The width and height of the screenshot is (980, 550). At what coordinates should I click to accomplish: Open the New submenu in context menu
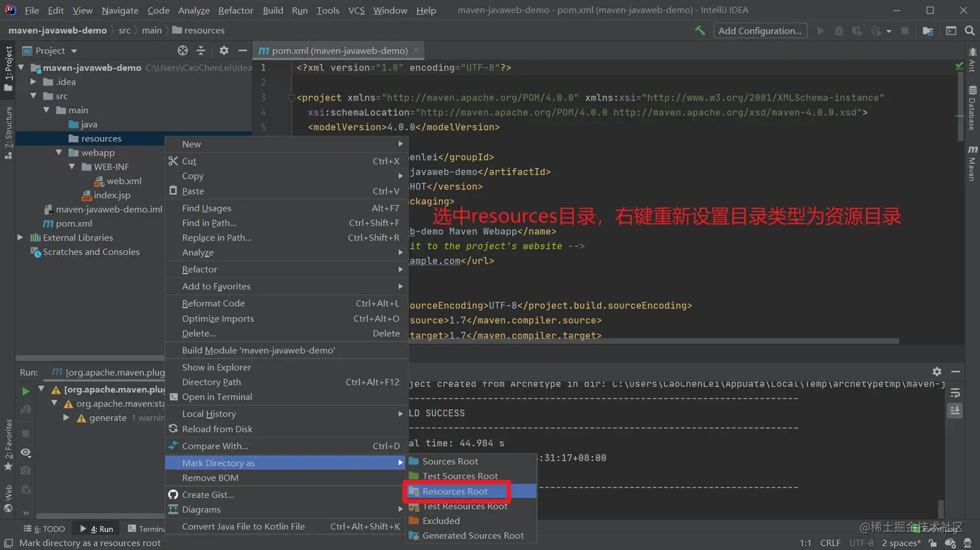point(286,144)
